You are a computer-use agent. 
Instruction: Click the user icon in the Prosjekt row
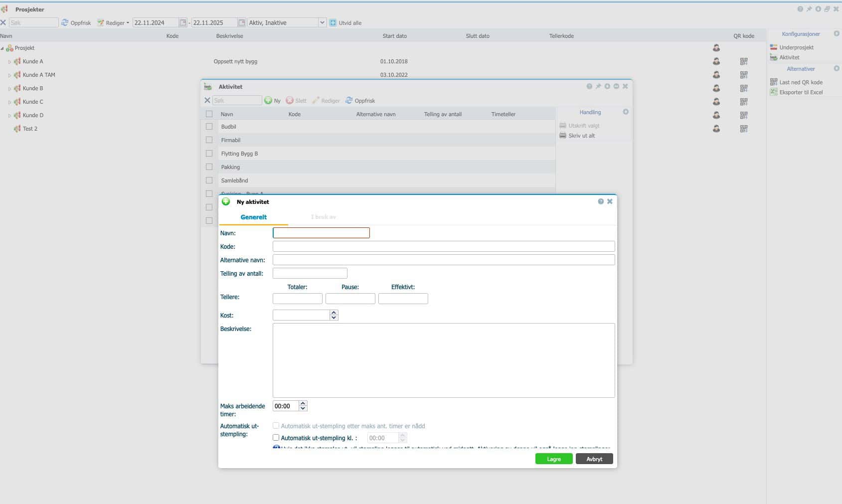[x=716, y=48]
